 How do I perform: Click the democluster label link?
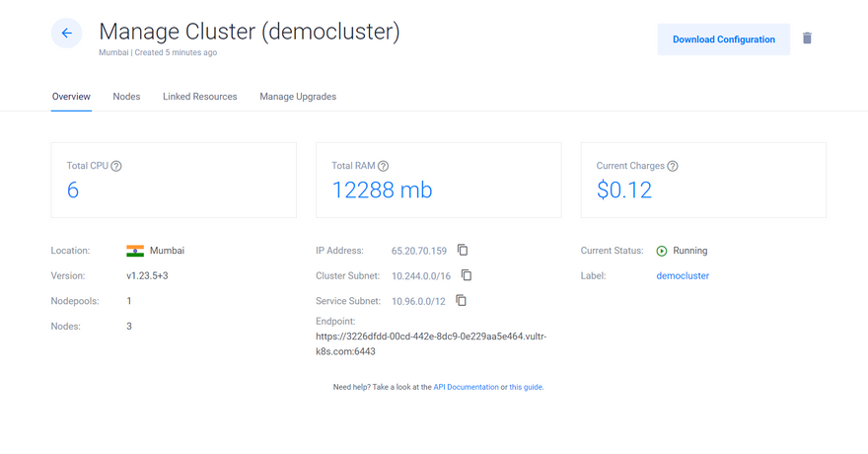683,276
